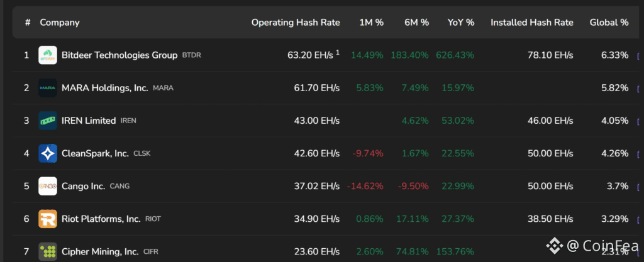Open Bitdeer Technologies Group company link
The height and width of the screenshot is (262, 644).
(119, 55)
